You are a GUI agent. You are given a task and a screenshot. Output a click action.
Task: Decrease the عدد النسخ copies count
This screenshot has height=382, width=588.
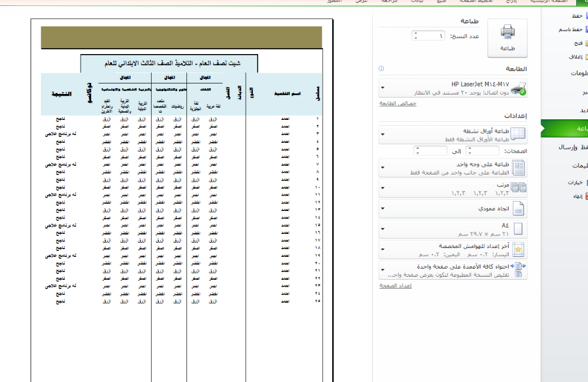coord(416,38)
